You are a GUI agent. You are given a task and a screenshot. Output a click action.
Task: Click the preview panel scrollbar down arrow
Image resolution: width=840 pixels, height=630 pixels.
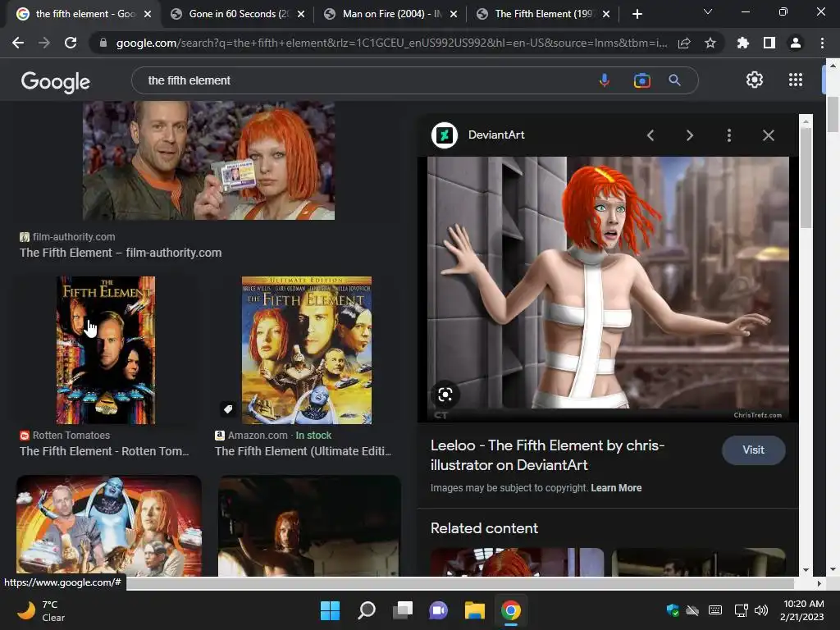point(806,571)
